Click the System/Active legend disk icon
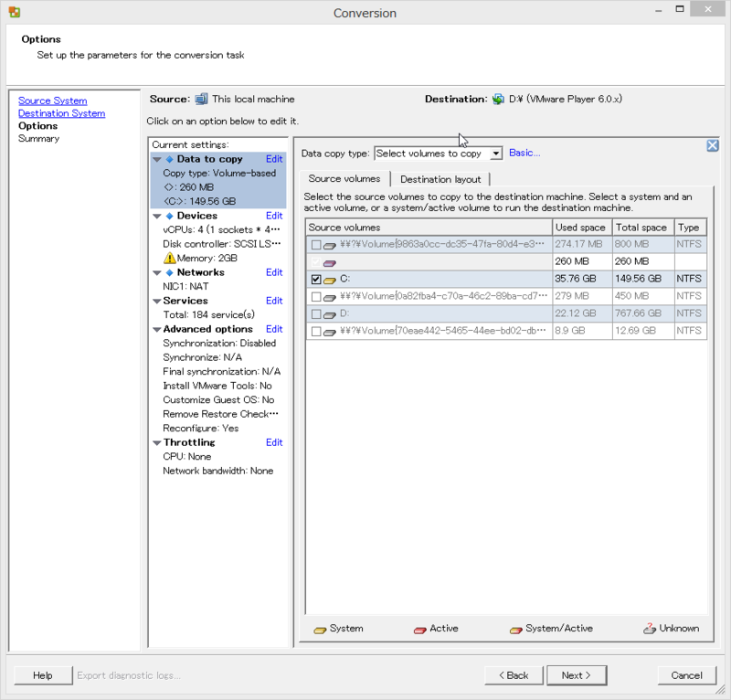Screen dimensions: 731x700 [x=515, y=630]
